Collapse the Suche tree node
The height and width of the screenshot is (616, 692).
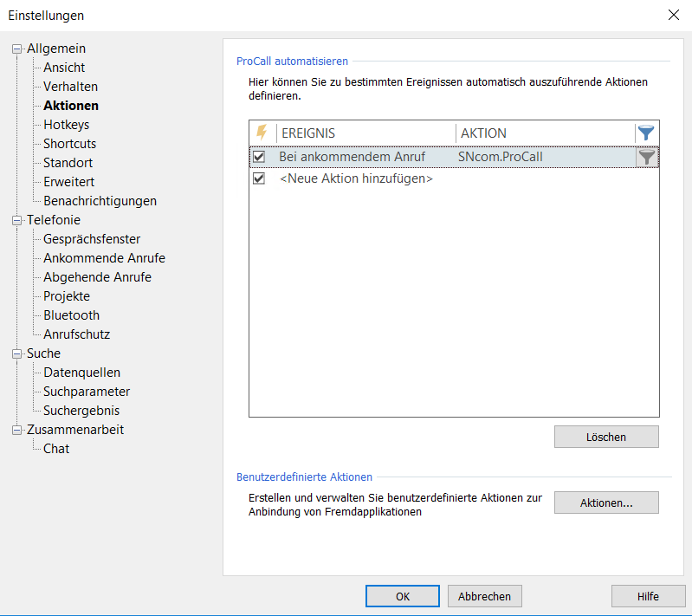tap(17, 354)
